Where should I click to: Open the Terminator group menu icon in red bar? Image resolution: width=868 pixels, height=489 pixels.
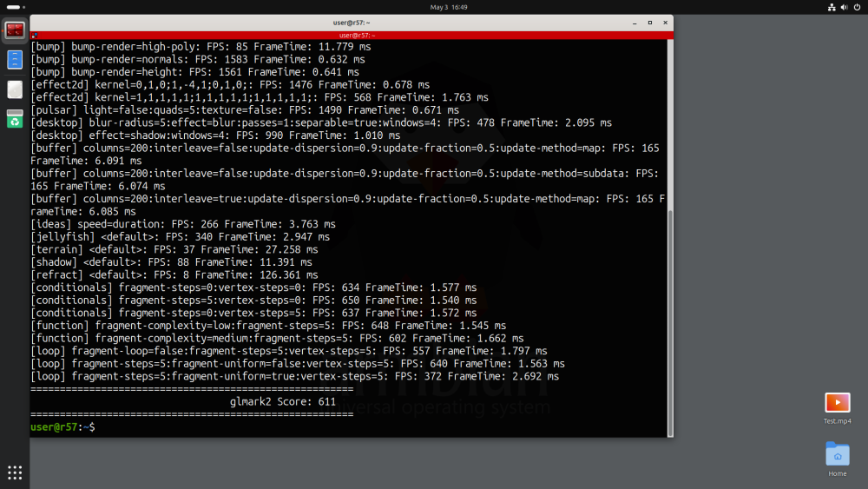pyautogui.click(x=35, y=36)
